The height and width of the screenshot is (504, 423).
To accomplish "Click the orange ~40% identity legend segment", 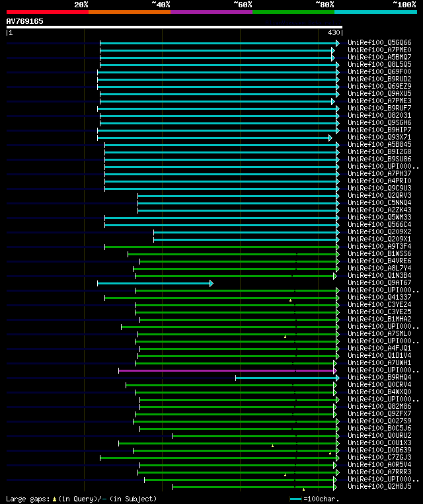I will tap(130, 12).
